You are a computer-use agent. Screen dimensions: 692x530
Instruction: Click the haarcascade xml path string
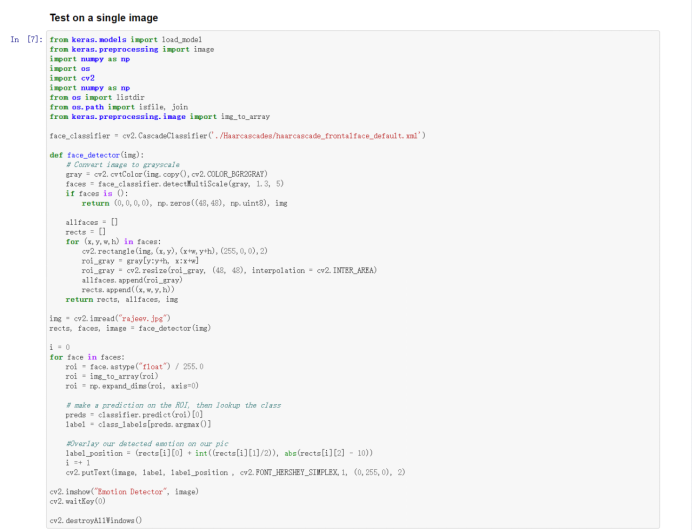tap(315, 136)
